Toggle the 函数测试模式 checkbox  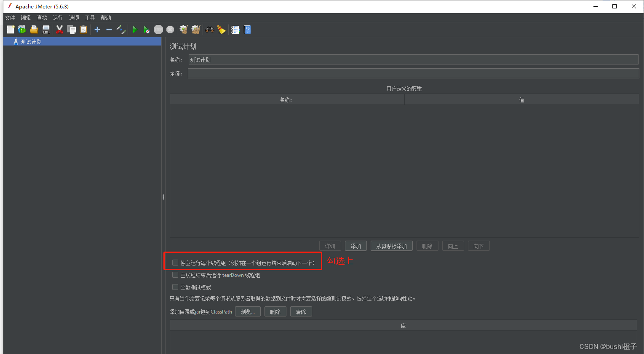(x=175, y=287)
